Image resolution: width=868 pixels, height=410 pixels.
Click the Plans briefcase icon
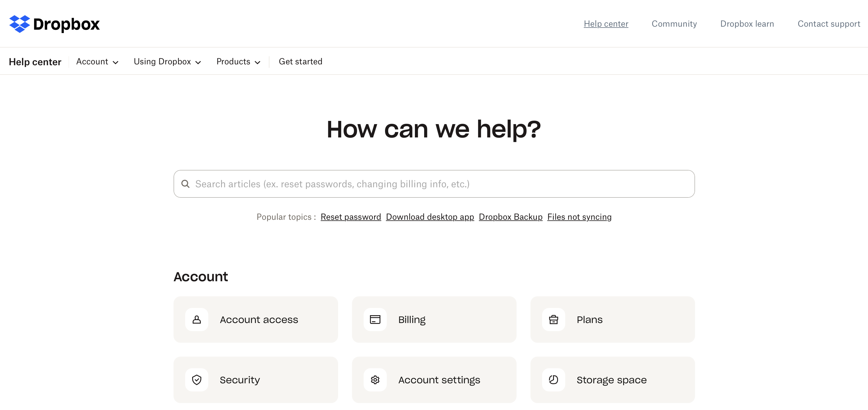point(554,320)
